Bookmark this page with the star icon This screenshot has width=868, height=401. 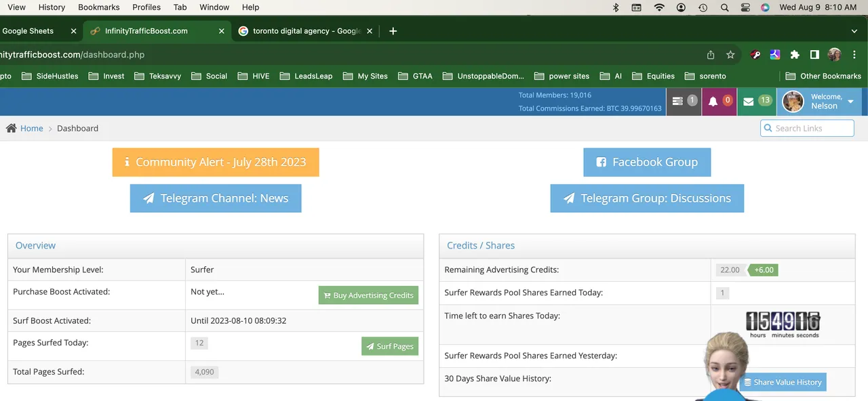(x=730, y=55)
